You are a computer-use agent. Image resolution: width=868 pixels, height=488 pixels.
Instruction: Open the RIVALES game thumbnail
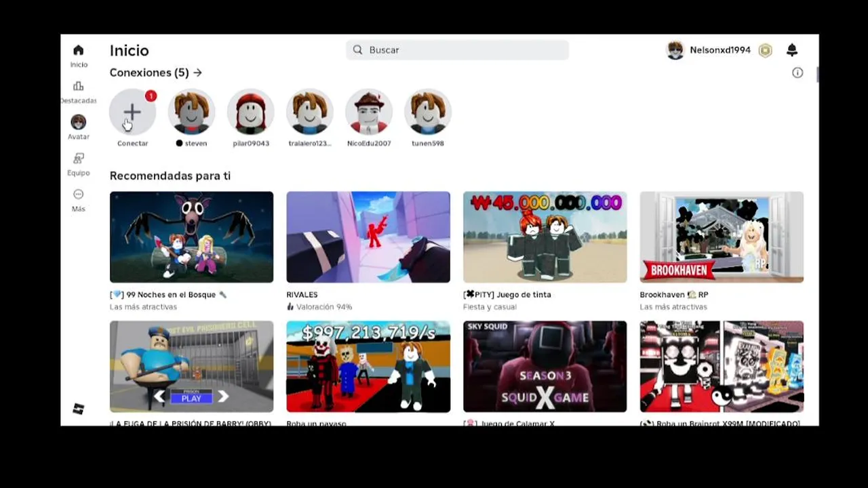point(368,237)
